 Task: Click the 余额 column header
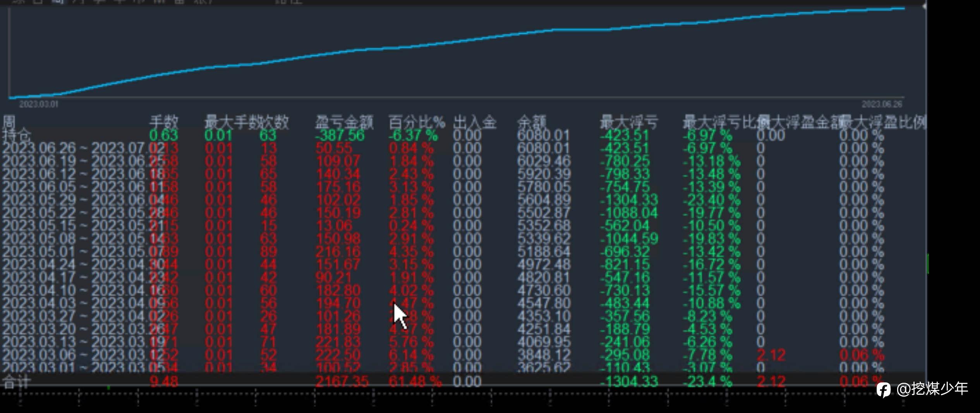click(x=531, y=122)
